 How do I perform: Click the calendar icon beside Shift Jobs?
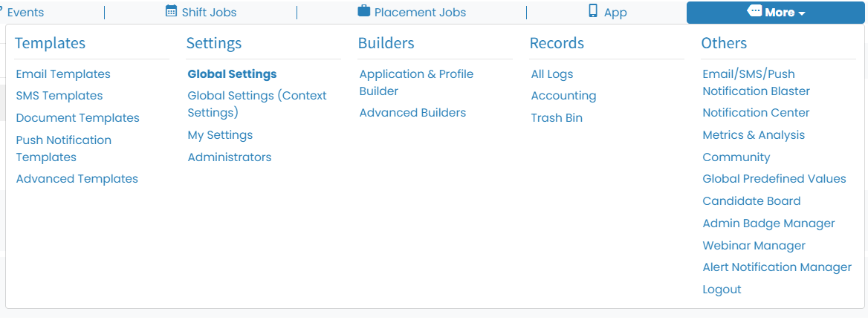coord(172,11)
